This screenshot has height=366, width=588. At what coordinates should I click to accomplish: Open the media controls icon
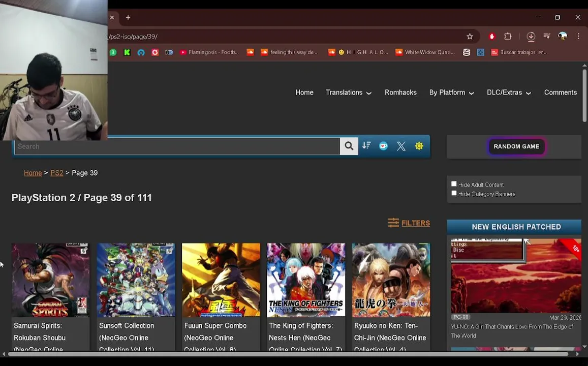coord(547,37)
